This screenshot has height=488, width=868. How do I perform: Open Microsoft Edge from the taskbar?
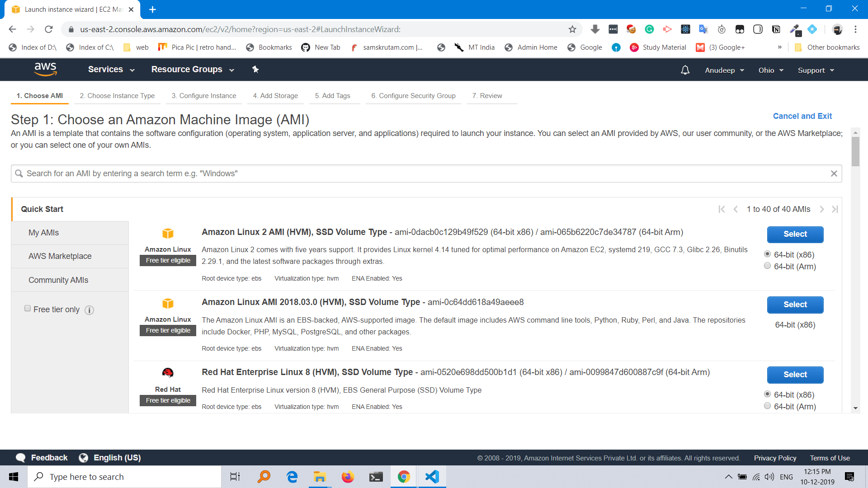[292, 477]
